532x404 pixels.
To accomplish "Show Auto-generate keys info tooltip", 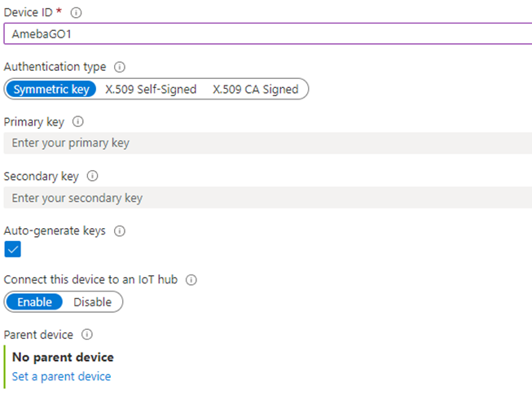I will tap(120, 231).
